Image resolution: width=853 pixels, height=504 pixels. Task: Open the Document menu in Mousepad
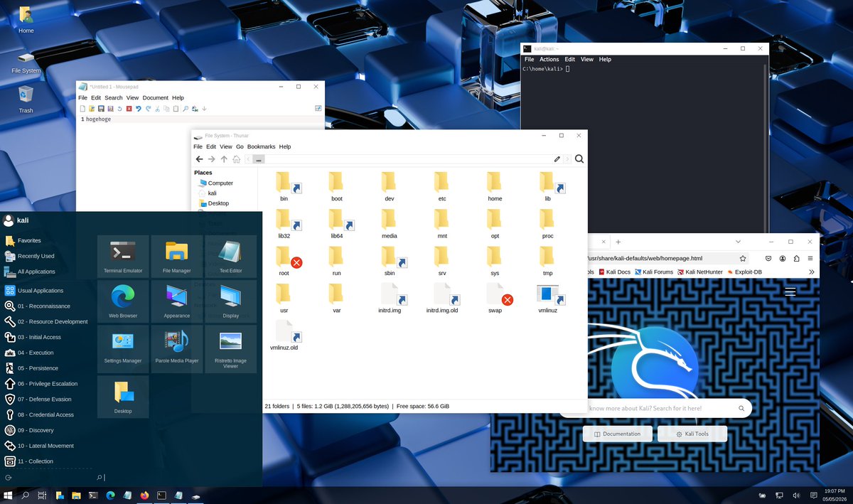156,97
